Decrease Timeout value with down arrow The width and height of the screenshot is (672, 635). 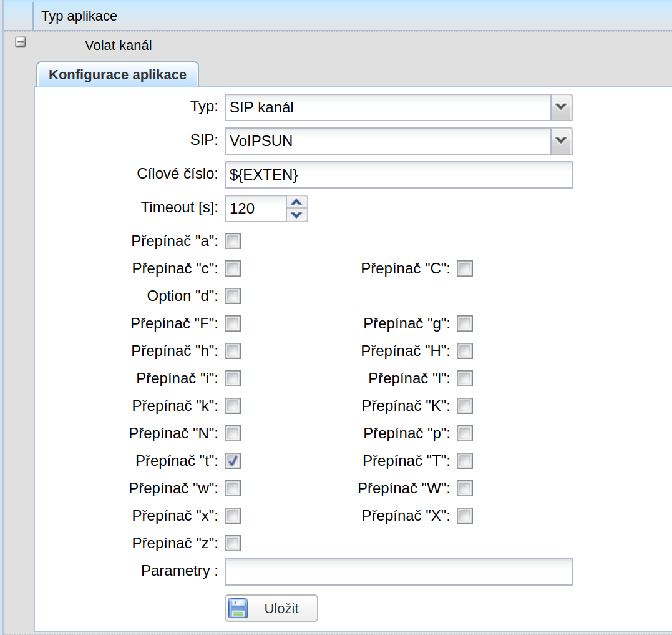click(x=296, y=215)
